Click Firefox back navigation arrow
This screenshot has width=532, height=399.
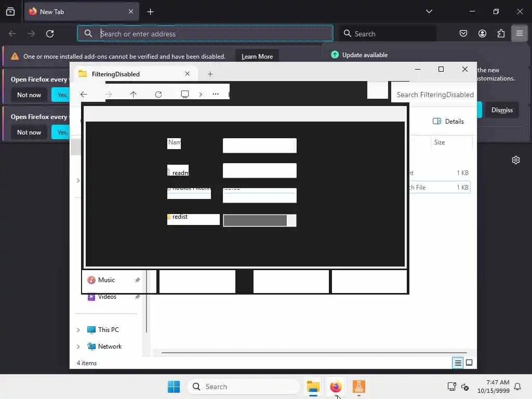tap(12, 34)
